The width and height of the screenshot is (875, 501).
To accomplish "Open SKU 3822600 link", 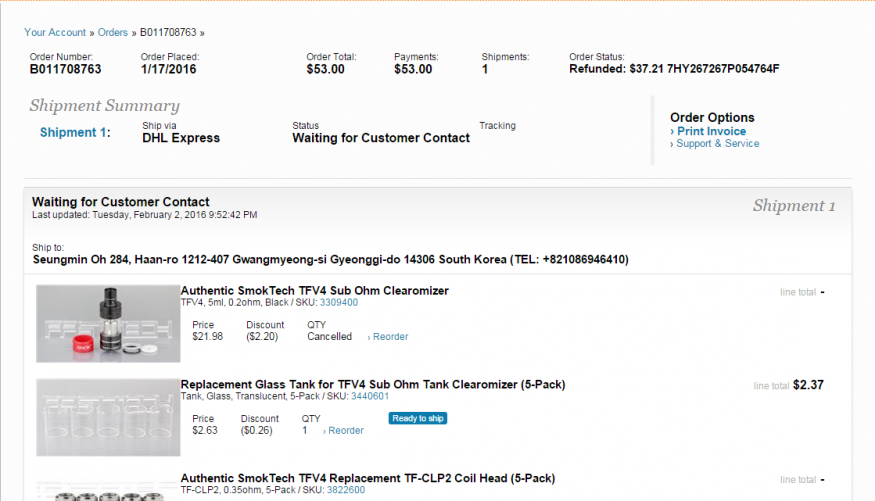I will [345, 490].
